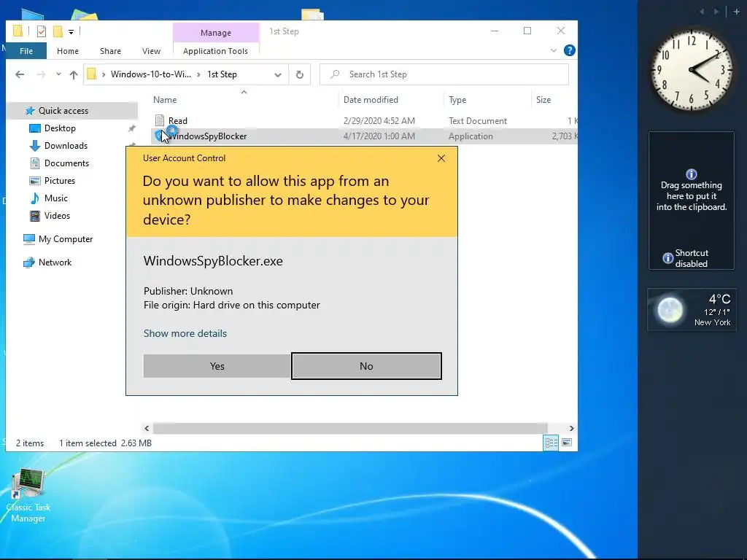This screenshot has width=747, height=560.
Task: Open Music in navigation pane
Action: pos(55,198)
